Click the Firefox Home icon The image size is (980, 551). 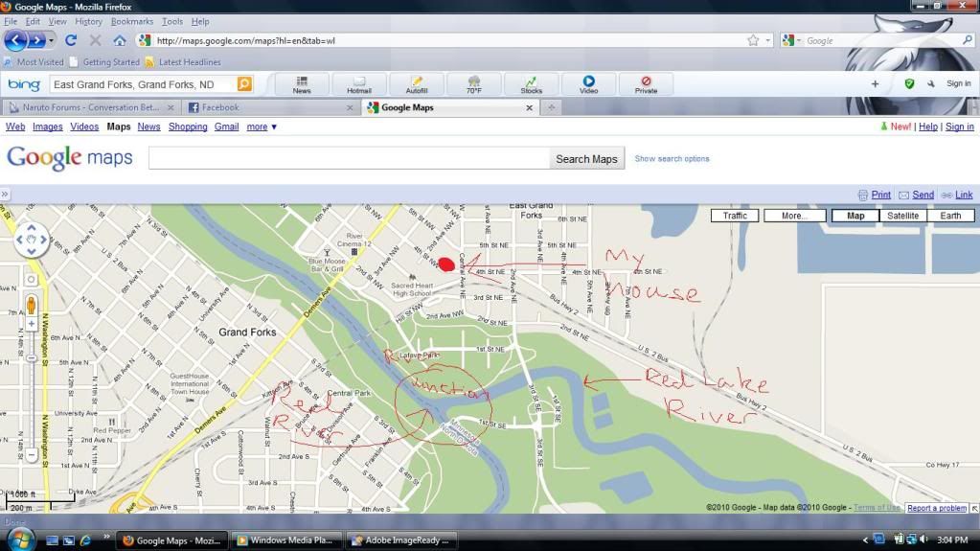tap(120, 40)
